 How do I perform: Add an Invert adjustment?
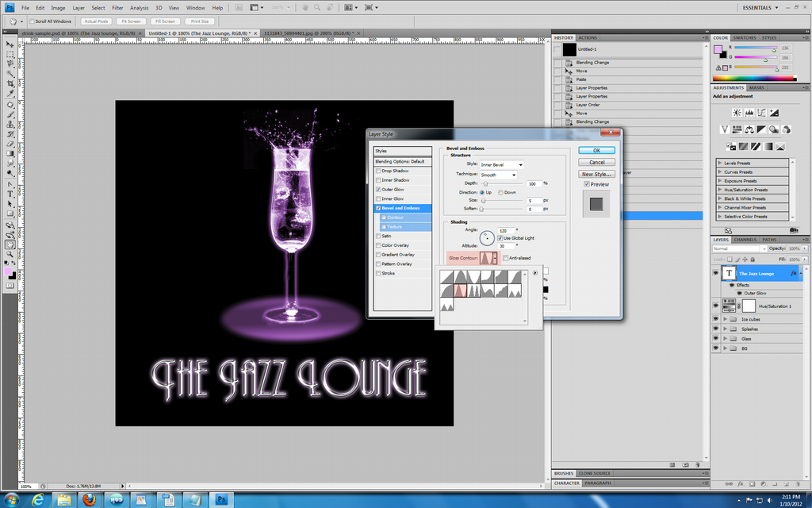[x=730, y=147]
